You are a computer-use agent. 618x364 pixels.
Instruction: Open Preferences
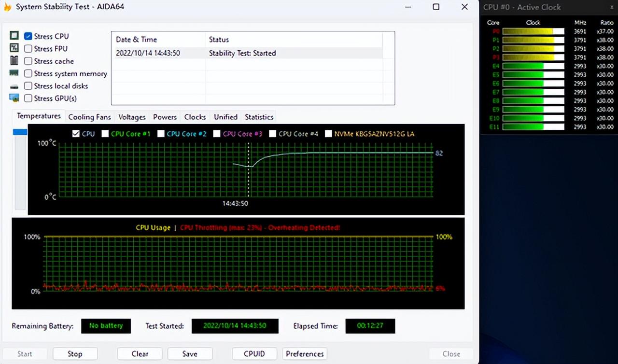coord(305,354)
